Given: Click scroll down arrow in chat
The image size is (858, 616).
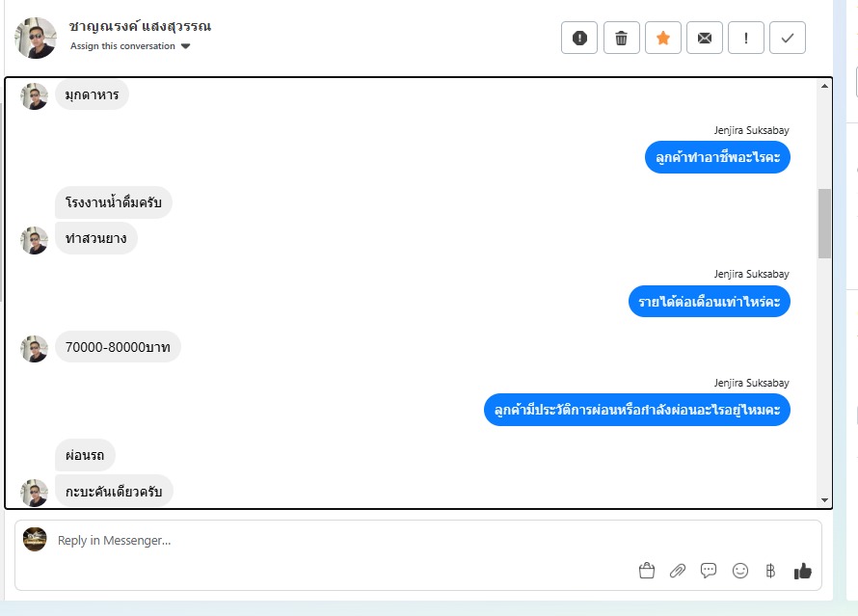Looking at the screenshot, I should (x=824, y=500).
